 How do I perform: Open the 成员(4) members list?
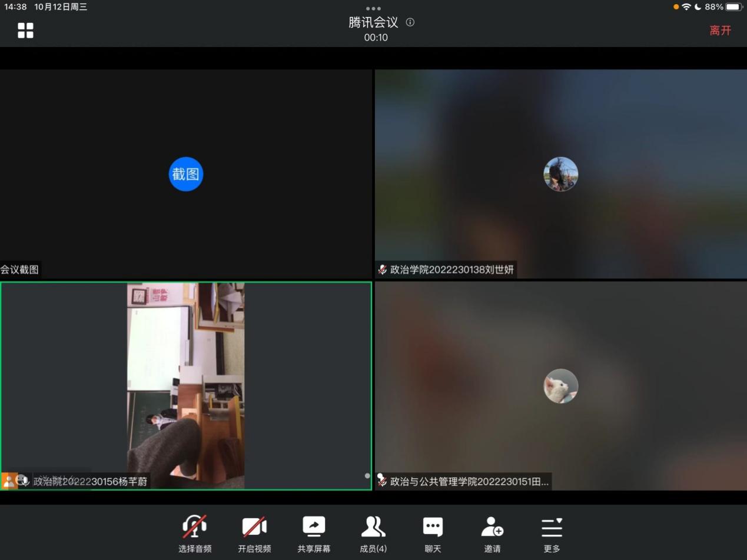[373, 534]
